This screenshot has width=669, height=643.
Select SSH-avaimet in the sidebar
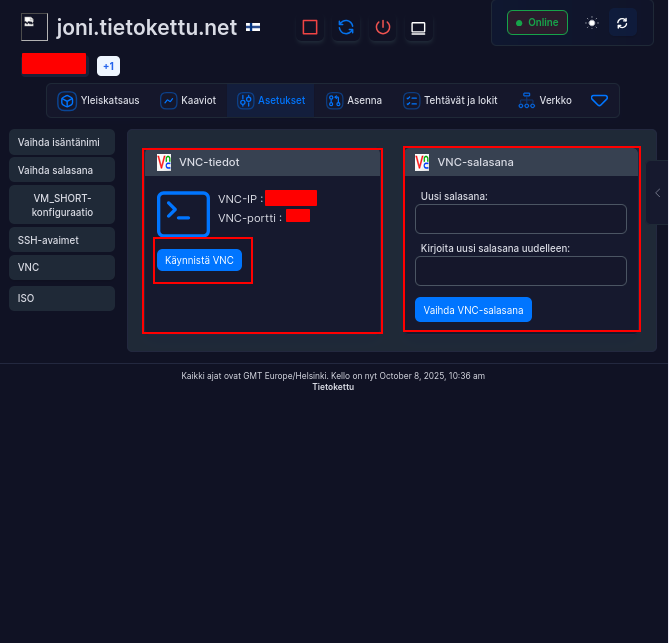point(62,240)
